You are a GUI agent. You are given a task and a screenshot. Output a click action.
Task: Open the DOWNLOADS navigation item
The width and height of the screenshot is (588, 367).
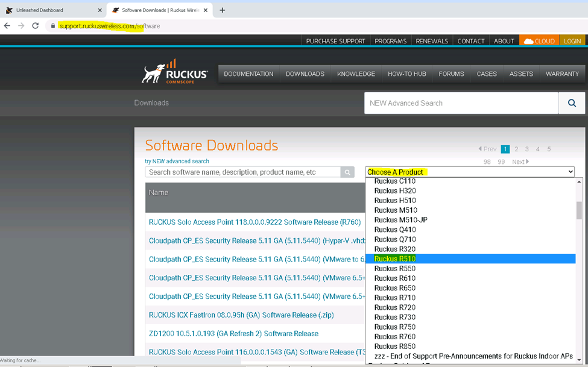tap(305, 74)
